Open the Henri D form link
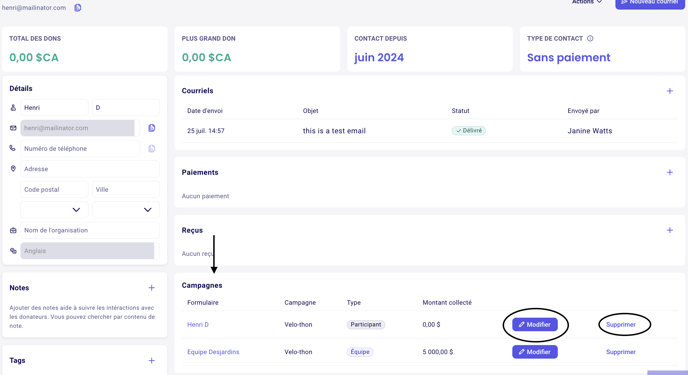The width and height of the screenshot is (688, 375). [x=198, y=325]
